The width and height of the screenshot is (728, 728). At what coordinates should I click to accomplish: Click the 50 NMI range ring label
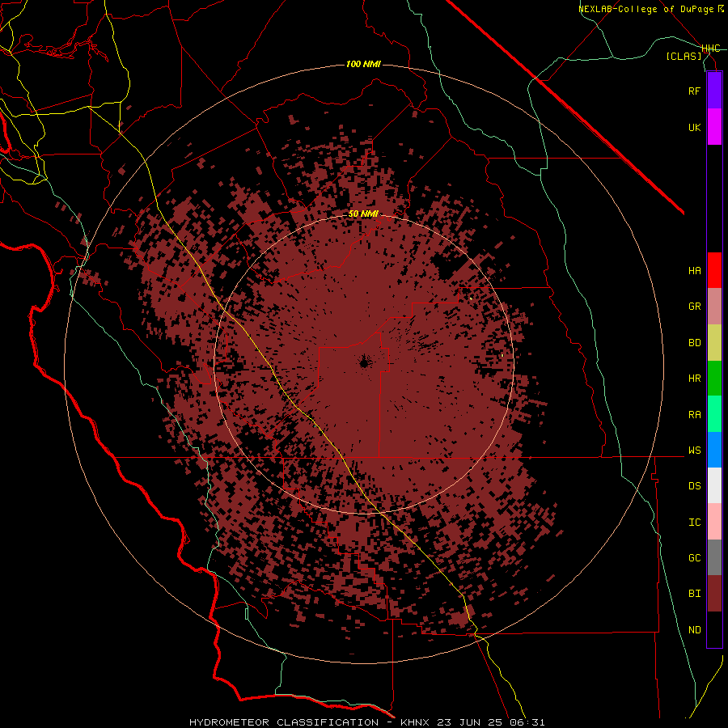tap(363, 214)
